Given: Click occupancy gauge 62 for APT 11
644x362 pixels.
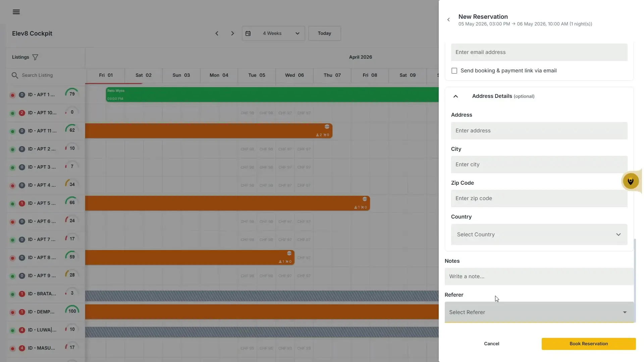Looking at the screenshot, I should click(x=72, y=130).
